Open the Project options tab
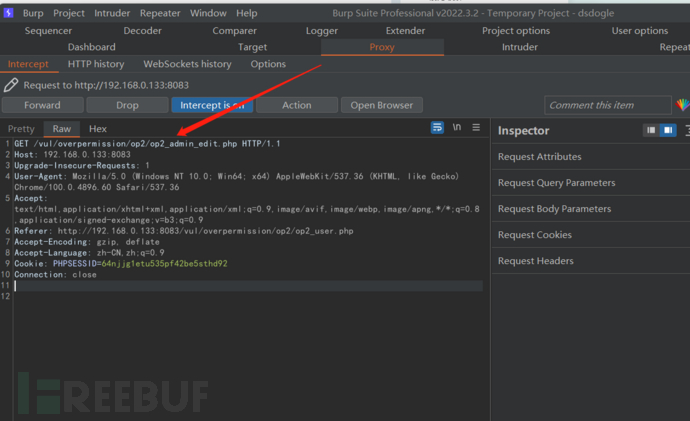 pyautogui.click(x=516, y=31)
